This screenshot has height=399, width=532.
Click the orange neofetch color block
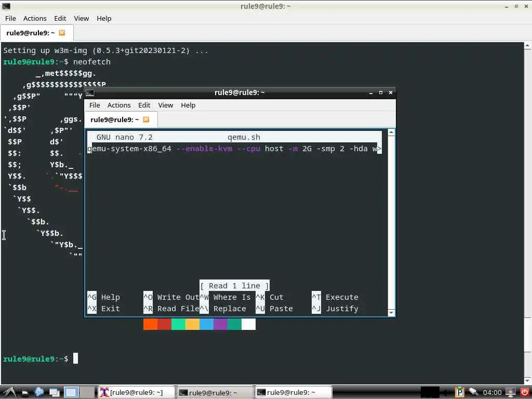coord(150,324)
